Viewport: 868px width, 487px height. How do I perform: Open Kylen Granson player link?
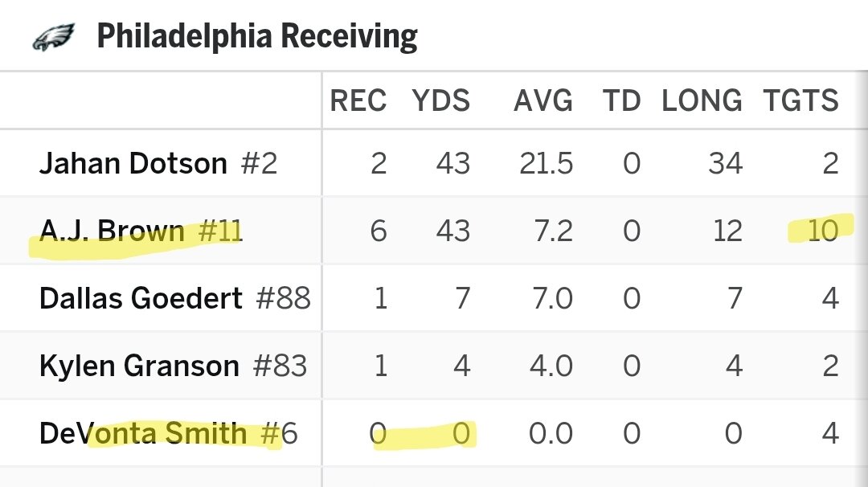[x=139, y=366]
